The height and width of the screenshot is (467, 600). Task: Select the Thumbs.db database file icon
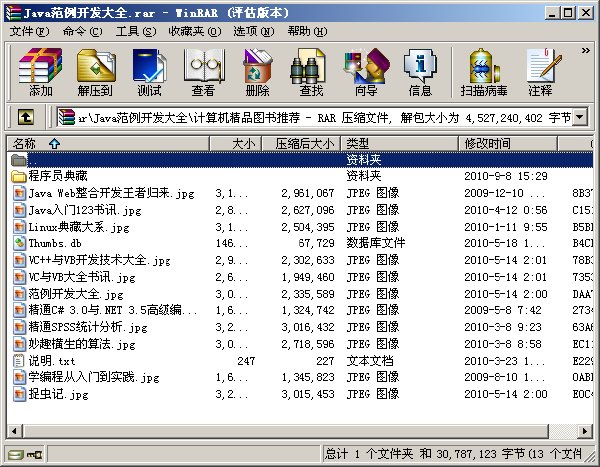19,243
